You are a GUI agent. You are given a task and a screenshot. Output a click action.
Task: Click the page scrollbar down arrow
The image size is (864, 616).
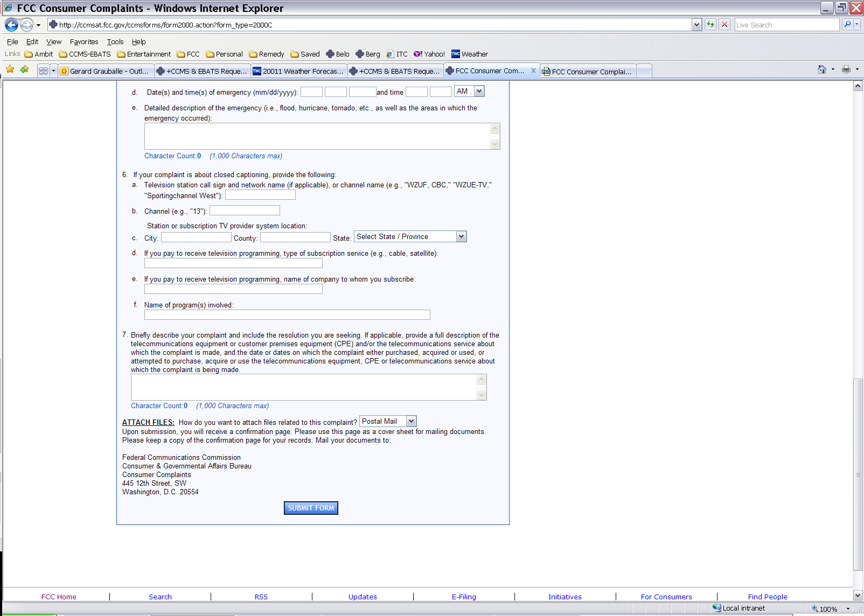click(858, 595)
